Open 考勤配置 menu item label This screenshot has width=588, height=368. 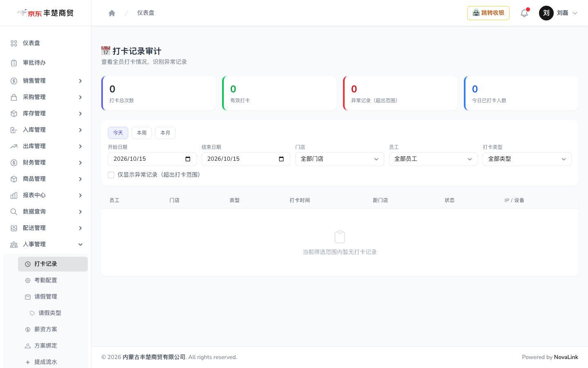46,280
